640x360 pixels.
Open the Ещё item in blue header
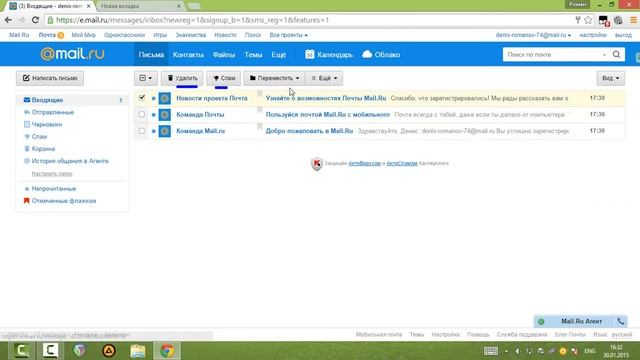tap(278, 54)
